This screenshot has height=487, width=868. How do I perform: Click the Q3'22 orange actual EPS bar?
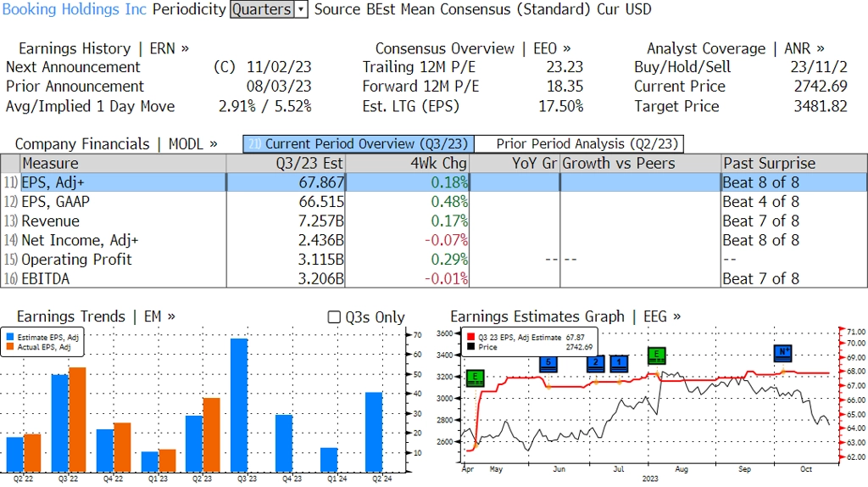pyautogui.click(x=77, y=419)
